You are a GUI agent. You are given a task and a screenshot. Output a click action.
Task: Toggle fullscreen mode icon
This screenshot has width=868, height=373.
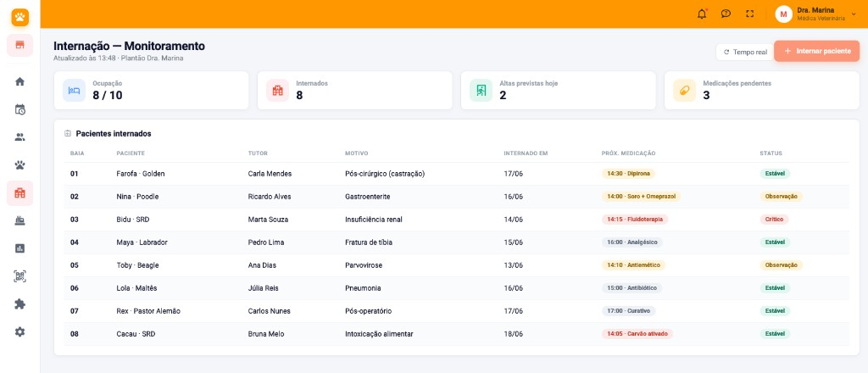click(750, 14)
